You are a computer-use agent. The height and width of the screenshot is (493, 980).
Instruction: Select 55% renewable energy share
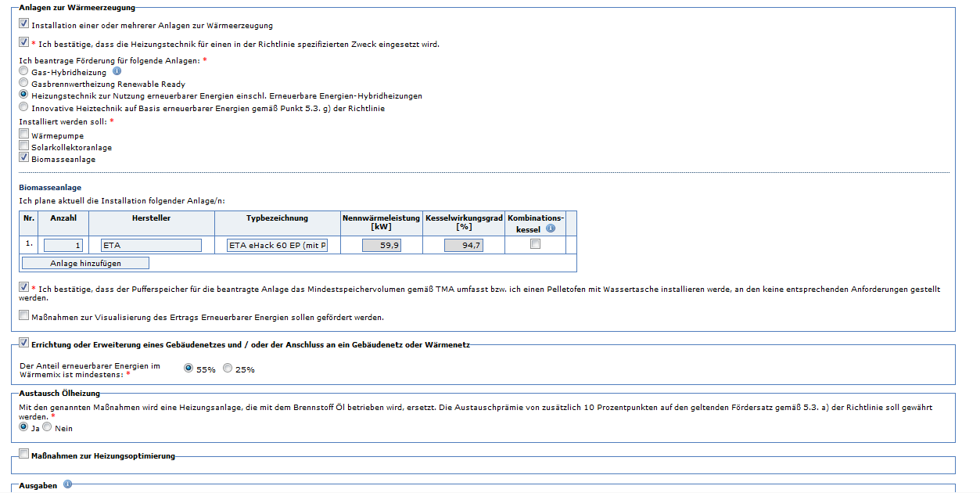coord(188,368)
